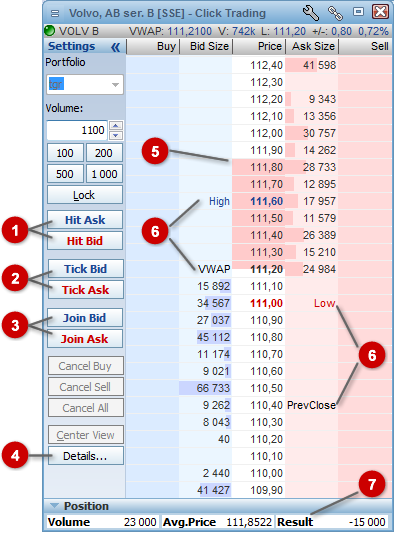Click bid size 66 733

point(214,389)
